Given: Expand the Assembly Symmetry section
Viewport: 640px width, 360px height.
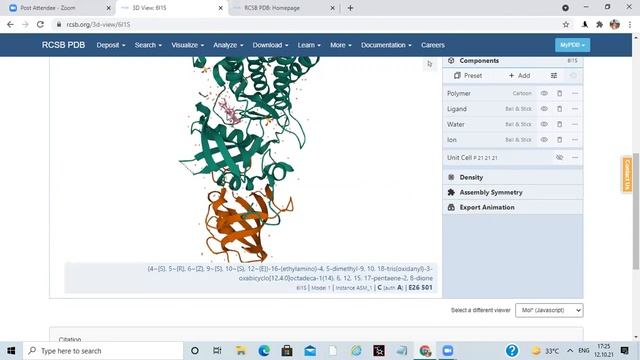Looking at the screenshot, I should (513, 192).
